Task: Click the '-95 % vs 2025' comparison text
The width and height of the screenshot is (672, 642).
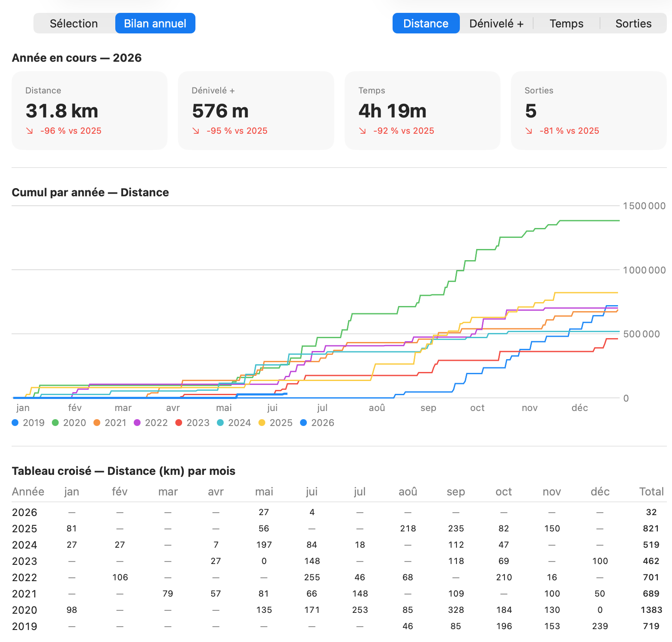Action: 237,131
